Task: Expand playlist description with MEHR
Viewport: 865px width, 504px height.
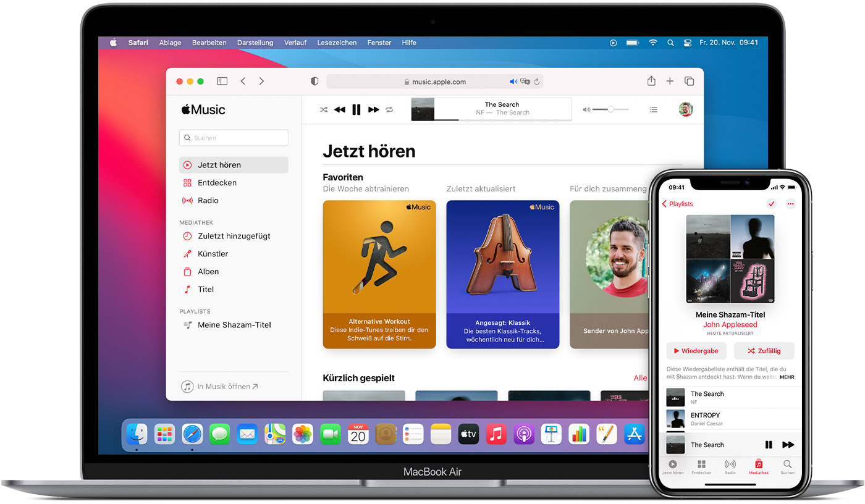Action: (x=787, y=377)
